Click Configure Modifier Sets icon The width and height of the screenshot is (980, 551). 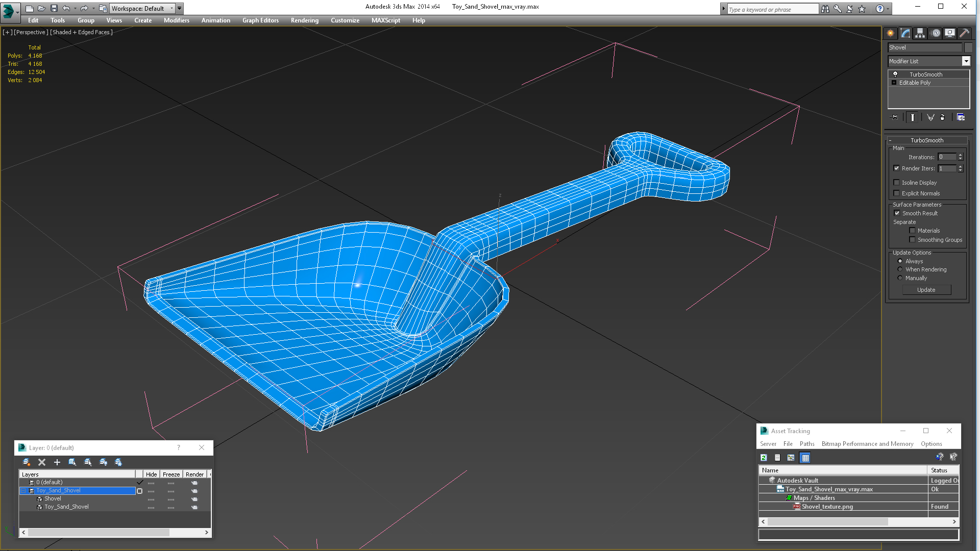[x=961, y=117]
